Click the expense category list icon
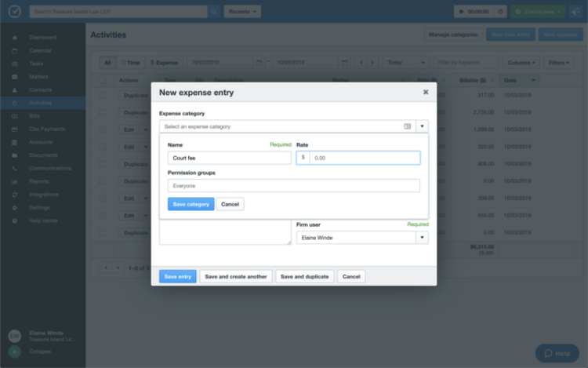The height and width of the screenshot is (368, 588). click(407, 126)
